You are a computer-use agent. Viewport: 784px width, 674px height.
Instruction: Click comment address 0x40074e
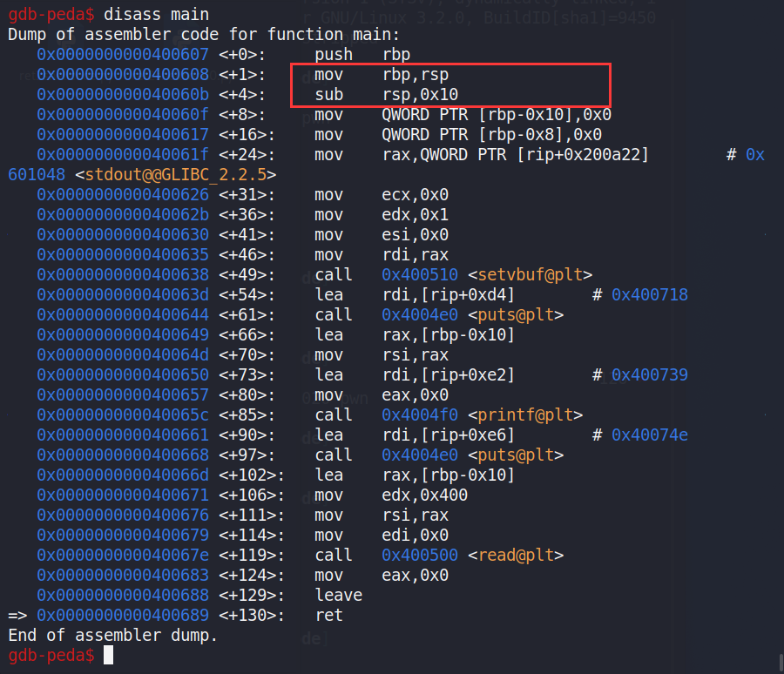point(650,435)
